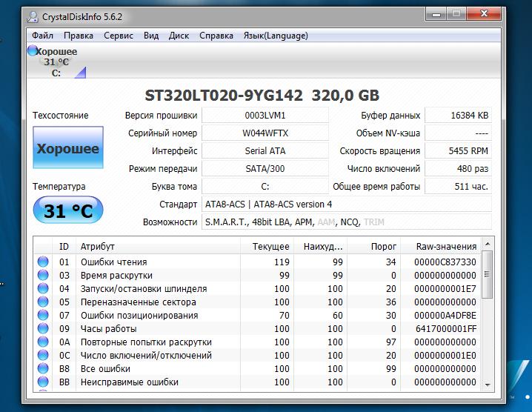Click the large Хорошее health status button
532x412 pixels.
click(68, 147)
